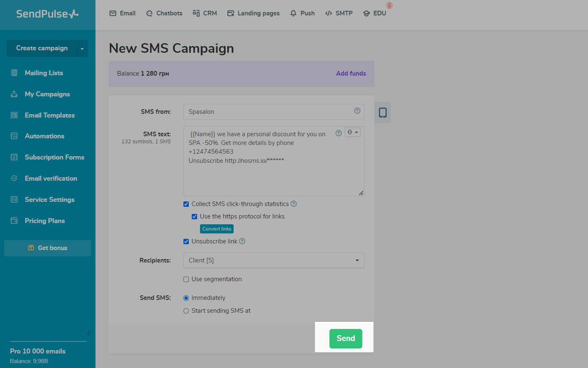Enable the Use segmentation checkbox
Image resolution: width=588 pixels, height=368 pixels.
coord(186,279)
